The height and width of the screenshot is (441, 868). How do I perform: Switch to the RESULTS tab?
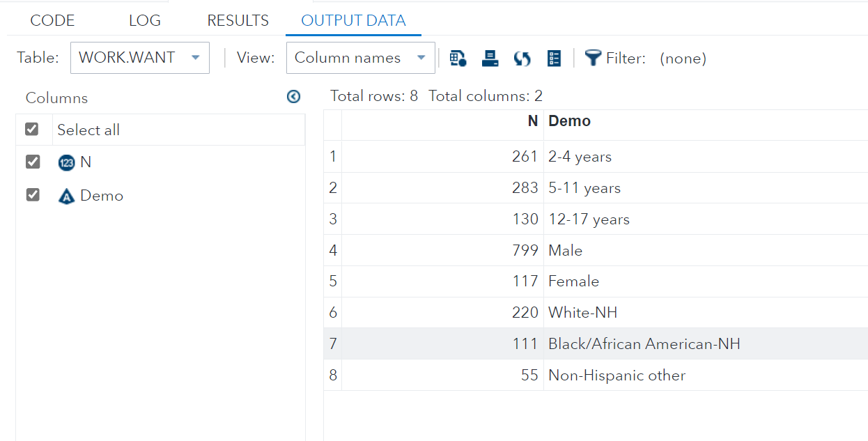pos(238,20)
